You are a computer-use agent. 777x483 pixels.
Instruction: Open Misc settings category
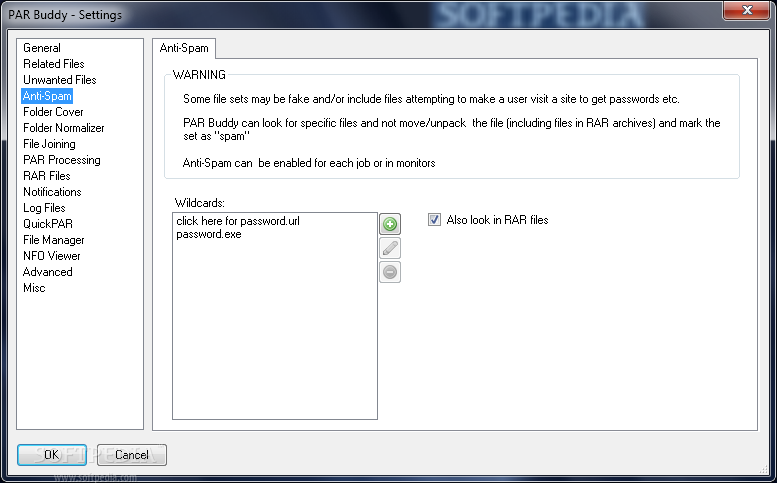tap(34, 288)
